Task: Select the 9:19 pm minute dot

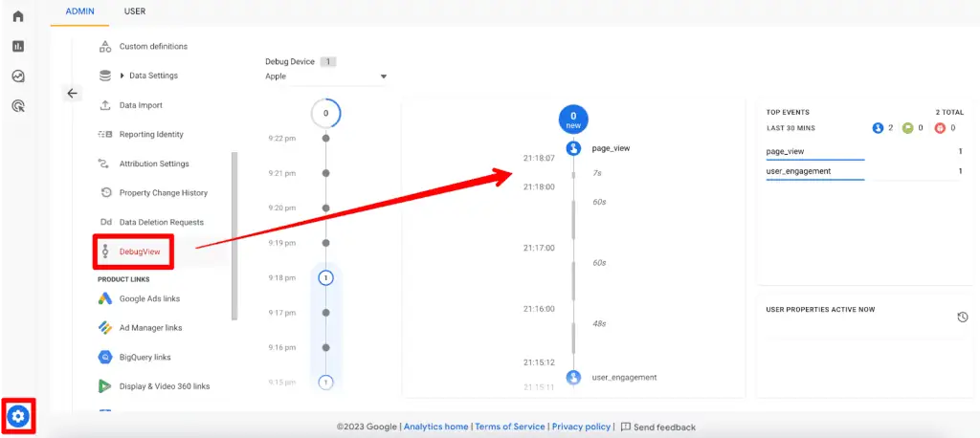Action: (x=325, y=243)
